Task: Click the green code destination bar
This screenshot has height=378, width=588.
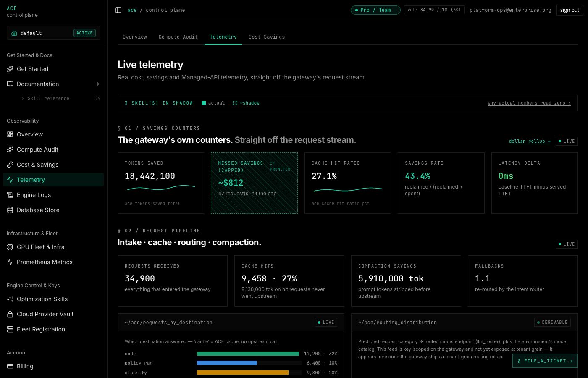Action: pos(248,354)
